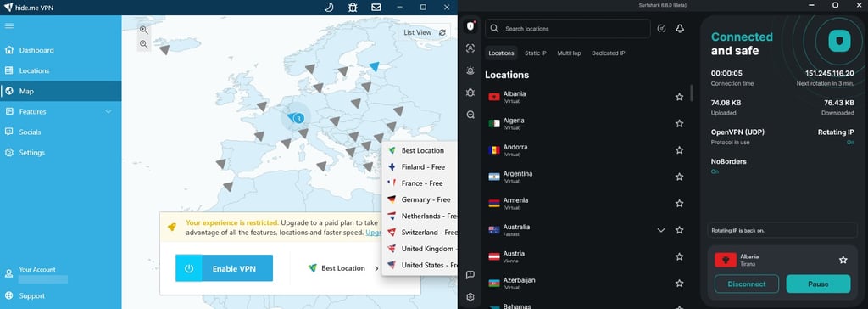Open Surfshark feedback chat icon

pos(470,274)
